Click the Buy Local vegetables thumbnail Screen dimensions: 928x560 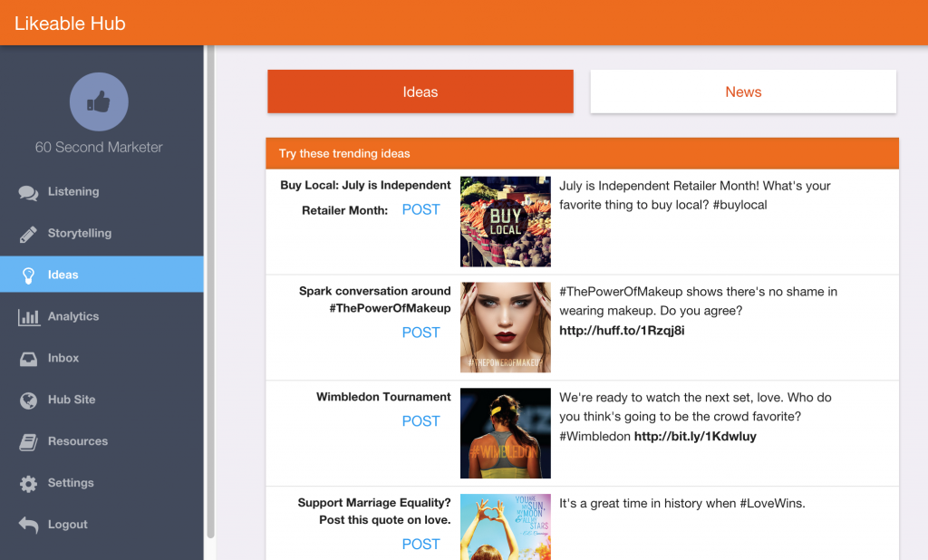[x=505, y=221]
